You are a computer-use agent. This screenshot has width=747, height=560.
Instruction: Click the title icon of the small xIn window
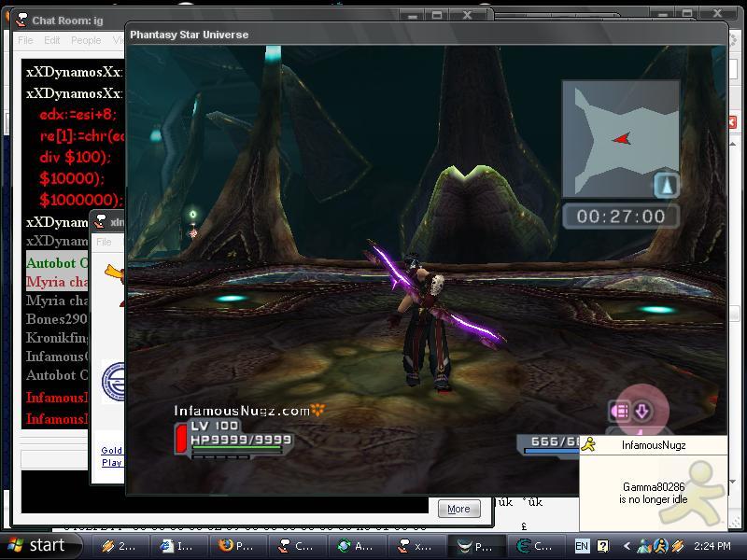click(x=100, y=221)
